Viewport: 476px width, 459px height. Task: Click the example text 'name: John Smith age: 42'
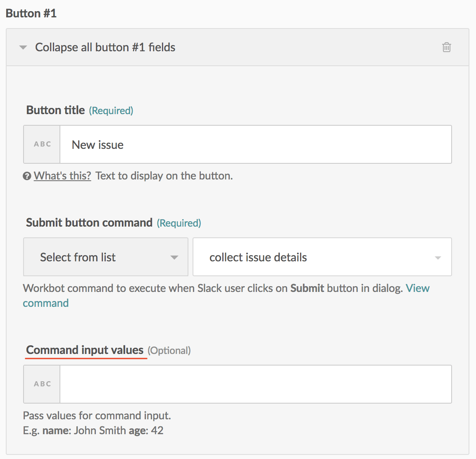click(103, 430)
